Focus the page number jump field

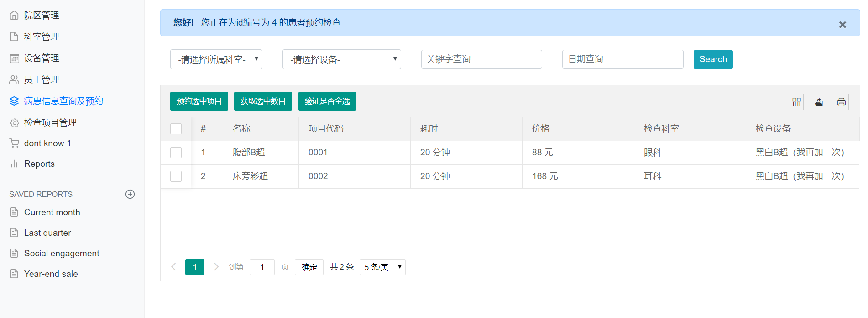point(262,267)
